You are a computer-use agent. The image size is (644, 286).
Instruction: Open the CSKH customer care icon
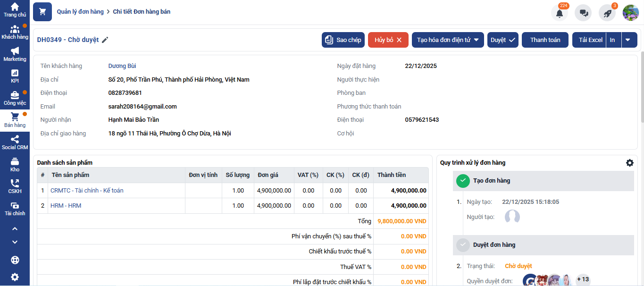[x=15, y=186]
